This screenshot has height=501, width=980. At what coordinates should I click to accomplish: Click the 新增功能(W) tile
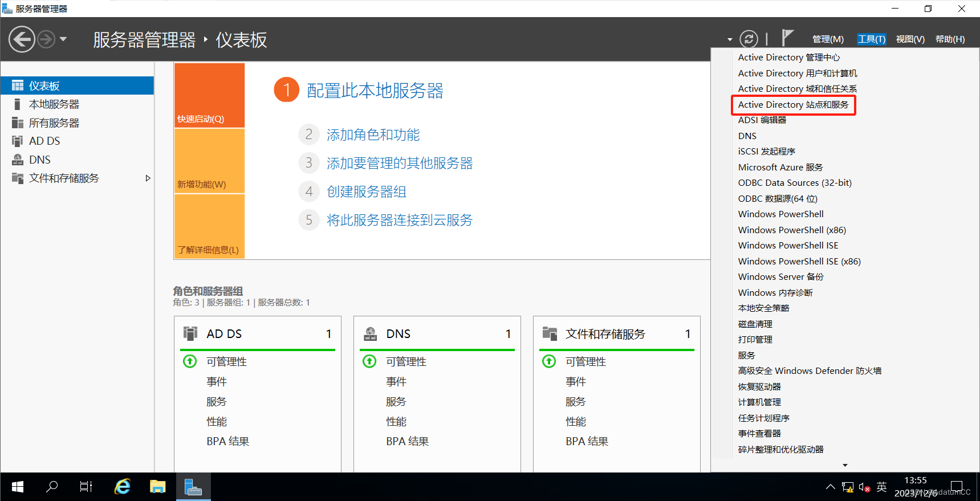(209, 161)
